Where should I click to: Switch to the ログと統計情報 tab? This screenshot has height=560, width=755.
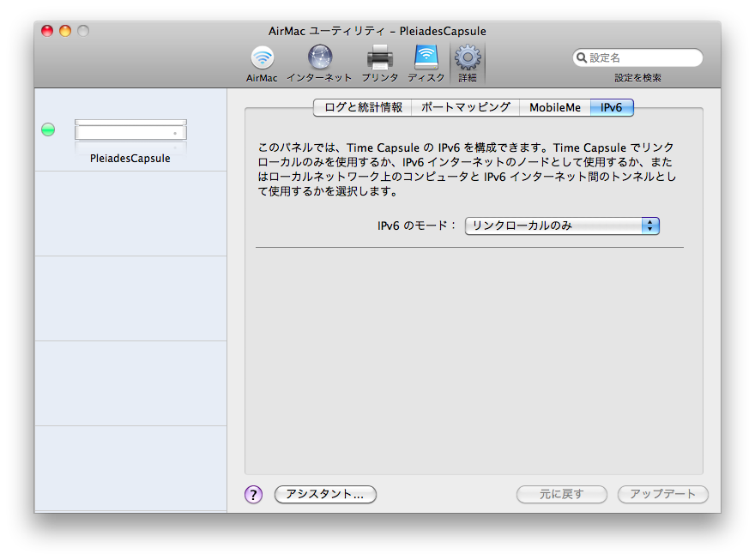click(363, 107)
